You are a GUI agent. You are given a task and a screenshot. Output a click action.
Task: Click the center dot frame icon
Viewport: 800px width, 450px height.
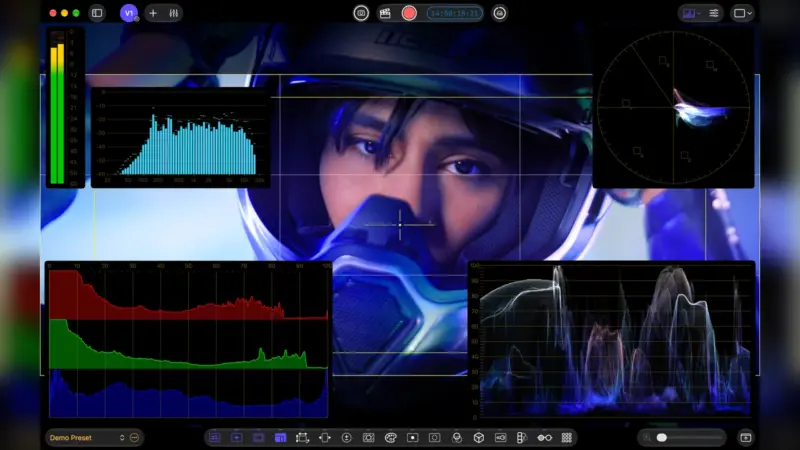412,438
